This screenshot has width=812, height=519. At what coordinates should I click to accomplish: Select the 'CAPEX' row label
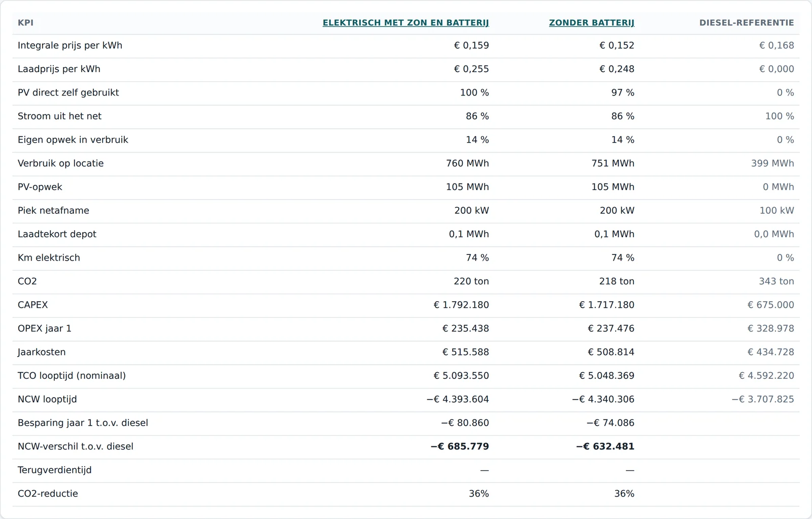click(x=32, y=305)
